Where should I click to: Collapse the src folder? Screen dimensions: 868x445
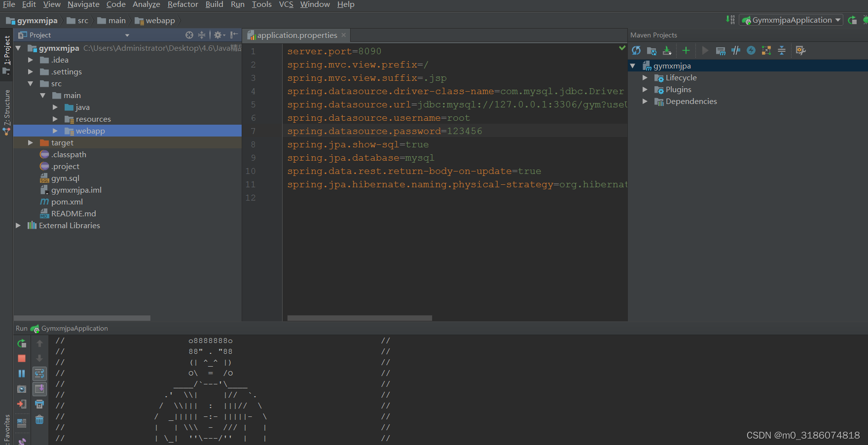[31, 84]
